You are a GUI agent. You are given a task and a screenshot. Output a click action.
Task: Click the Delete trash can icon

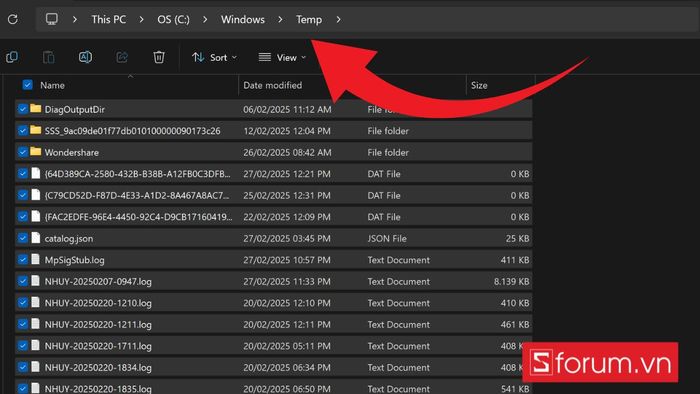159,57
